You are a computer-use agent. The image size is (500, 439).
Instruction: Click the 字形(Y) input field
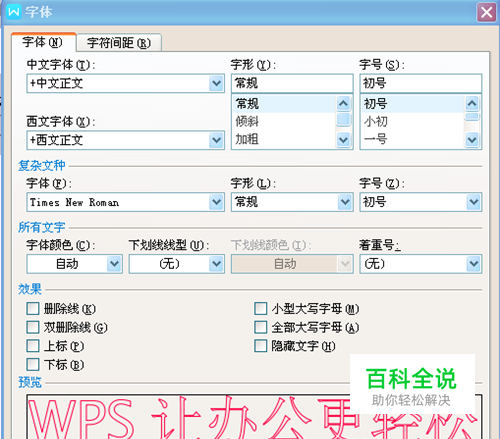pos(292,83)
